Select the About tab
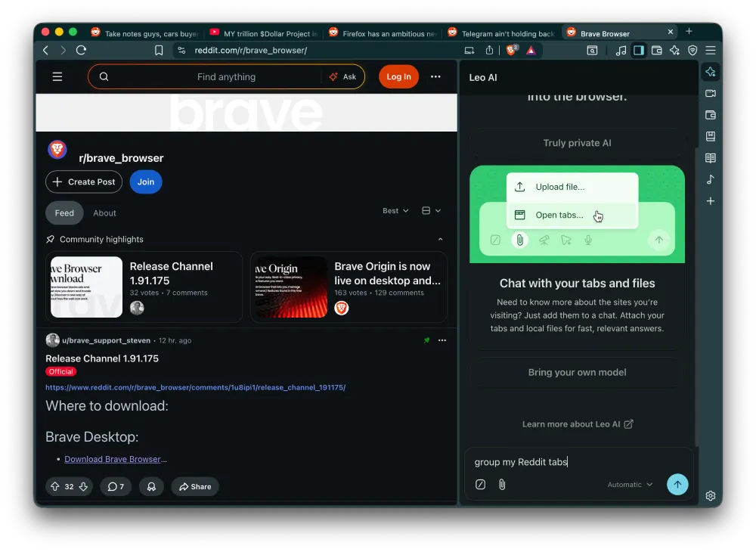Screen dimensions: 756x552 tap(104, 213)
